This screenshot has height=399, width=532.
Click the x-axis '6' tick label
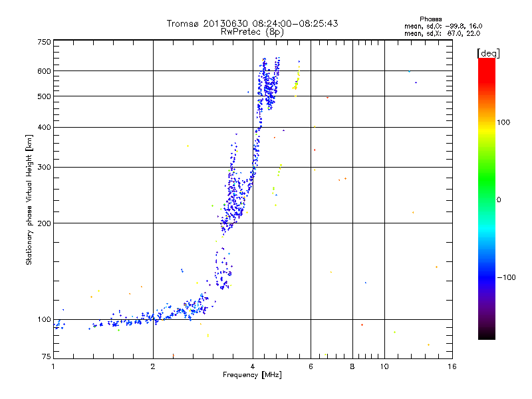tap(311, 366)
